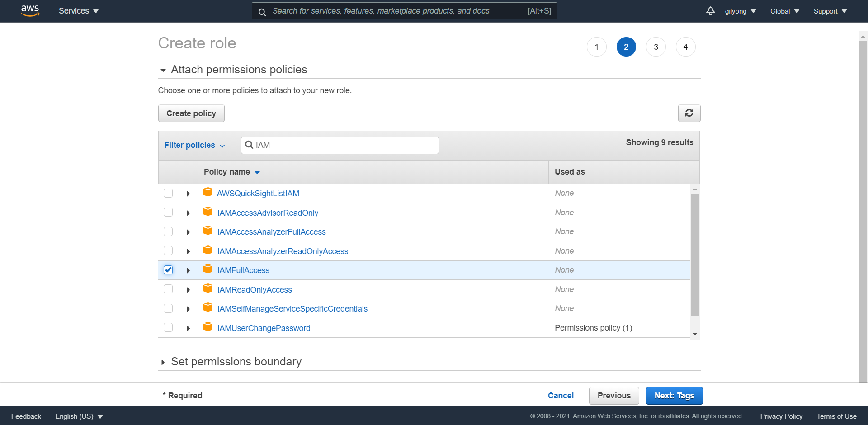Check the IAMAccessAdvisorReadOnly checkbox
The width and height of the screenshot is (868, 425).
tap(168, 212)
